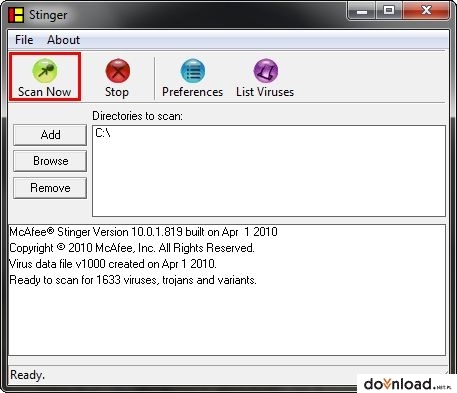The height and width of the screenshot is (393, 457).
Task: Open the File menu
Action: point(24,40)
